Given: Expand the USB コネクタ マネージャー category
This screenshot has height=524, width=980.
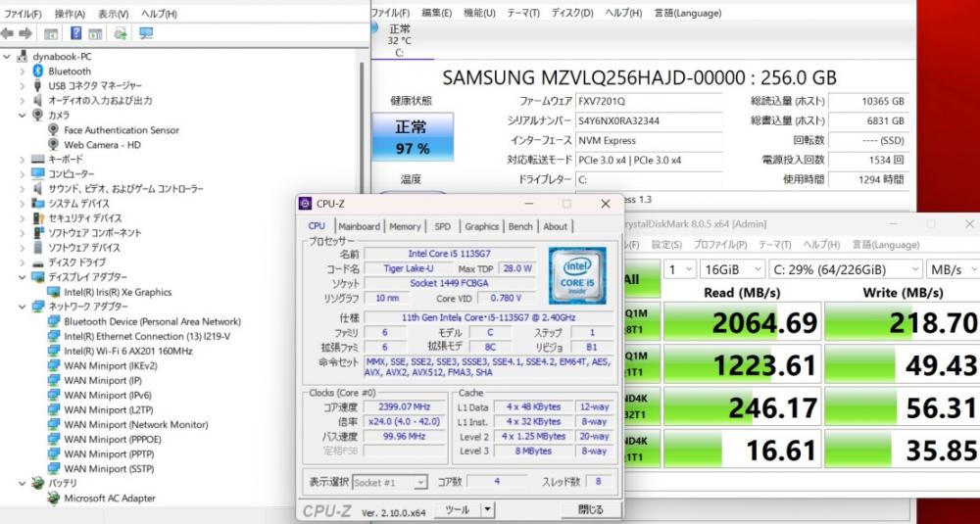Looking at the screenshot, I should (23, 85).
